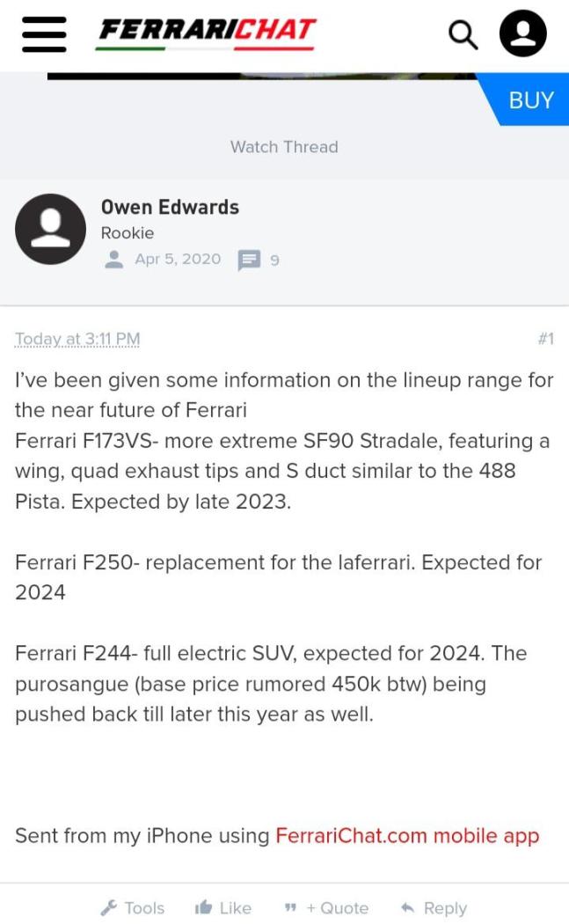Image resolution: width=569 pixels, height=924 pixels.
Task: Click the message count speech bubble icon
Action: (250, 260)
